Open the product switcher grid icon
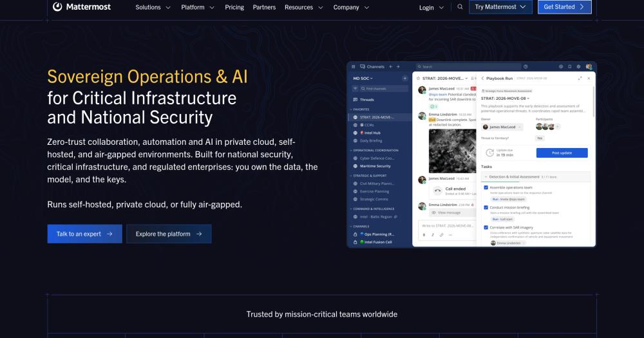The image size is (644, 338). 353,66
